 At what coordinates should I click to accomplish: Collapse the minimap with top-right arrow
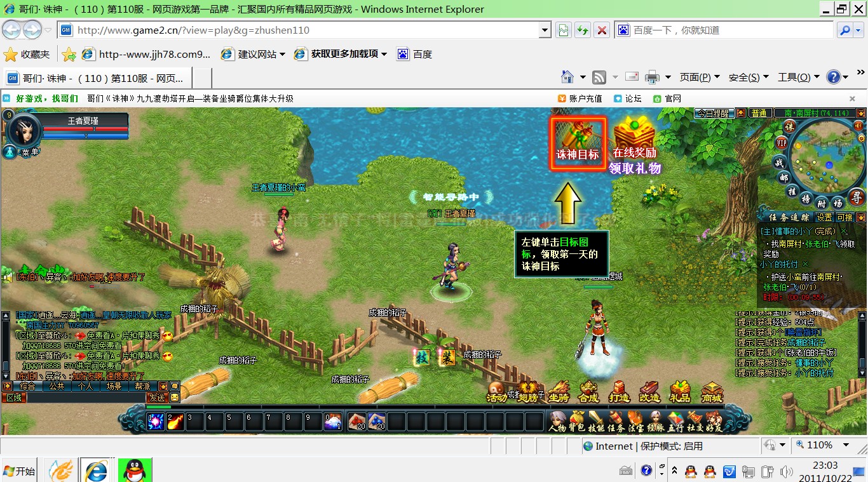point(860,113)
